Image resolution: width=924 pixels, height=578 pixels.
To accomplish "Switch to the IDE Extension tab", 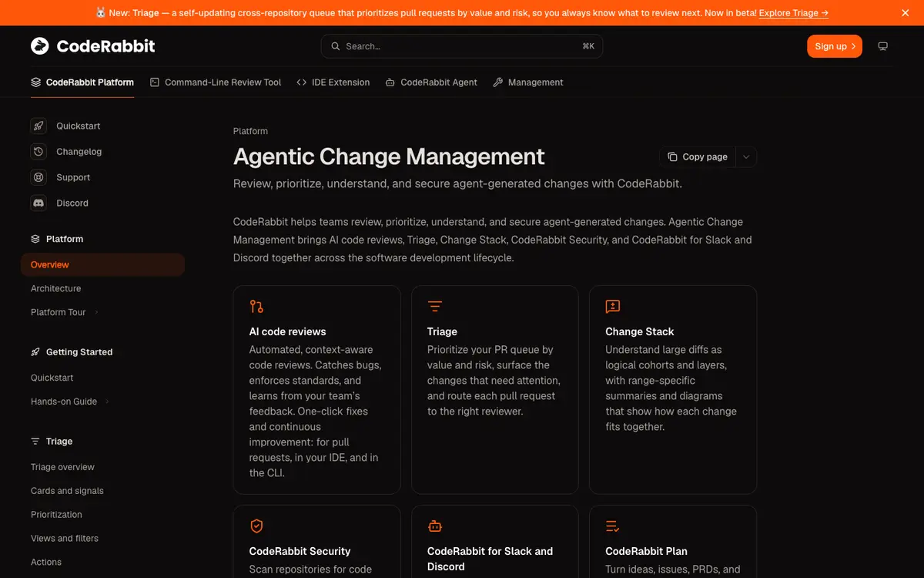I will (333, 82).
